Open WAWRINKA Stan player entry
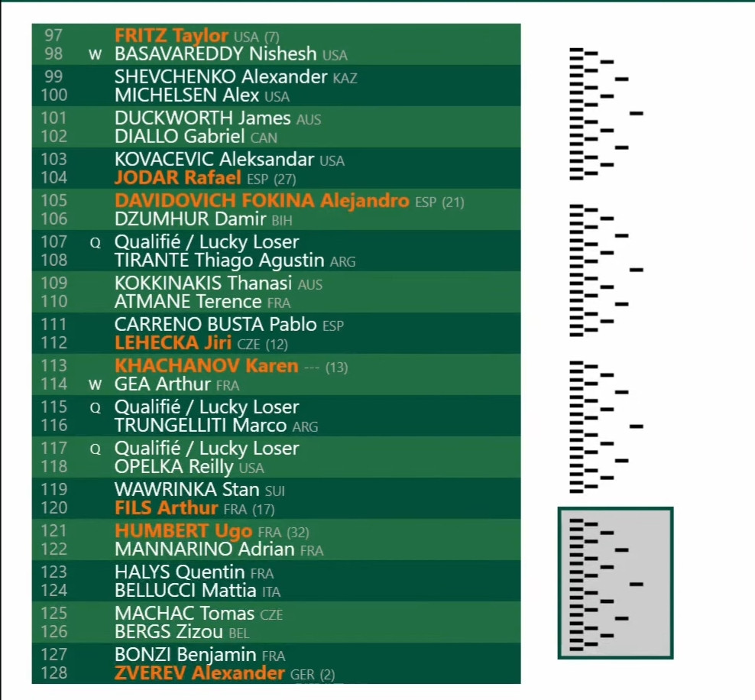The height and width of the screenshot is (700, 755). 186,490
